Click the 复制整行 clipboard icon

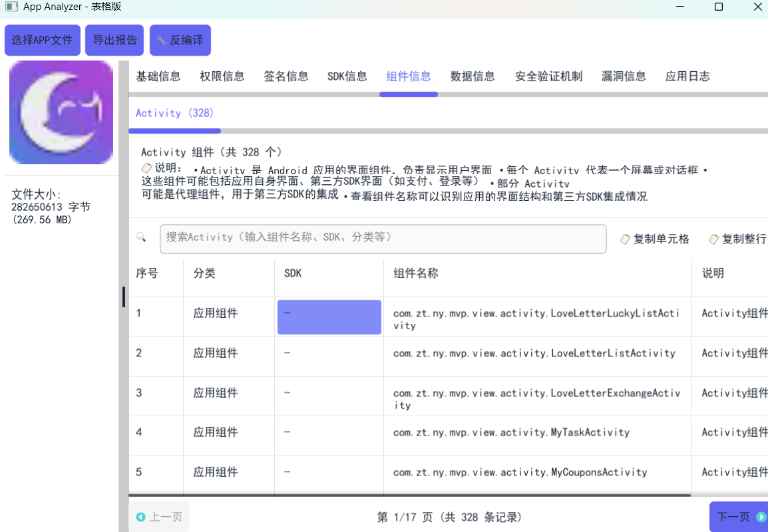pos(713,239)
